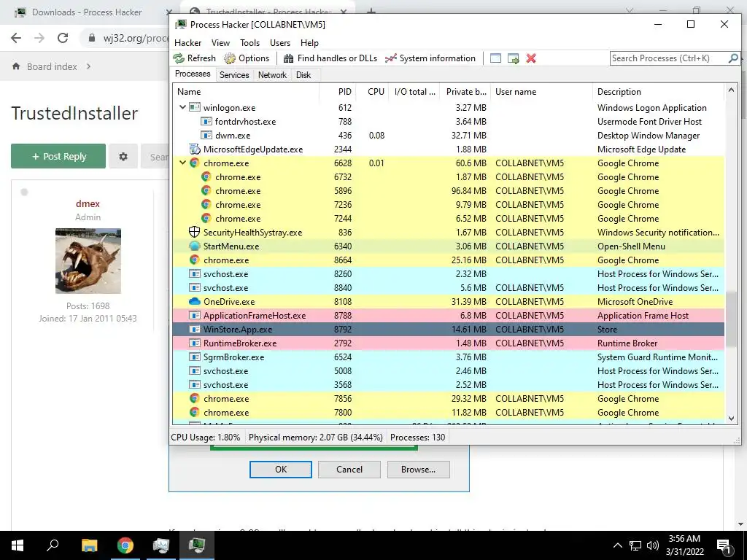Click the Board index breadcrumb link
This screenshot has height=560, width=747.
point(52,66)
